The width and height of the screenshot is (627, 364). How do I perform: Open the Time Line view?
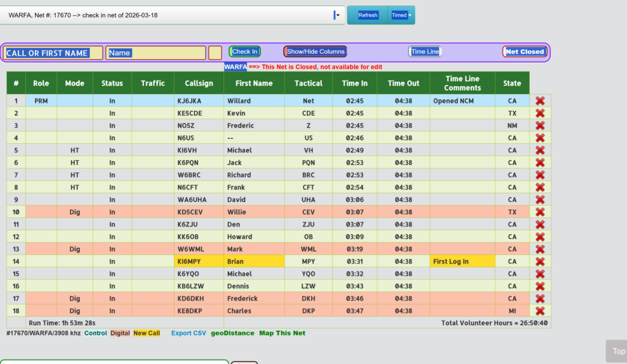click(x=425, y=52)
